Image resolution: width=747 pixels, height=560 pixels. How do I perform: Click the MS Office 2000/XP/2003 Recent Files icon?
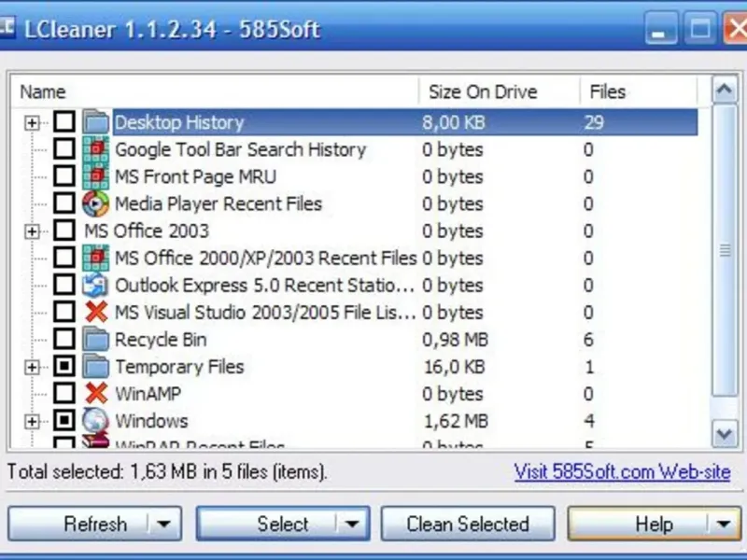(96, 259)
